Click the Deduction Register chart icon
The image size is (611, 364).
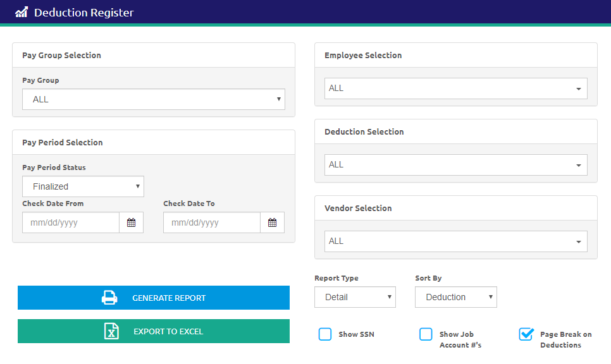pyautogui.click(x=22, y=12)
